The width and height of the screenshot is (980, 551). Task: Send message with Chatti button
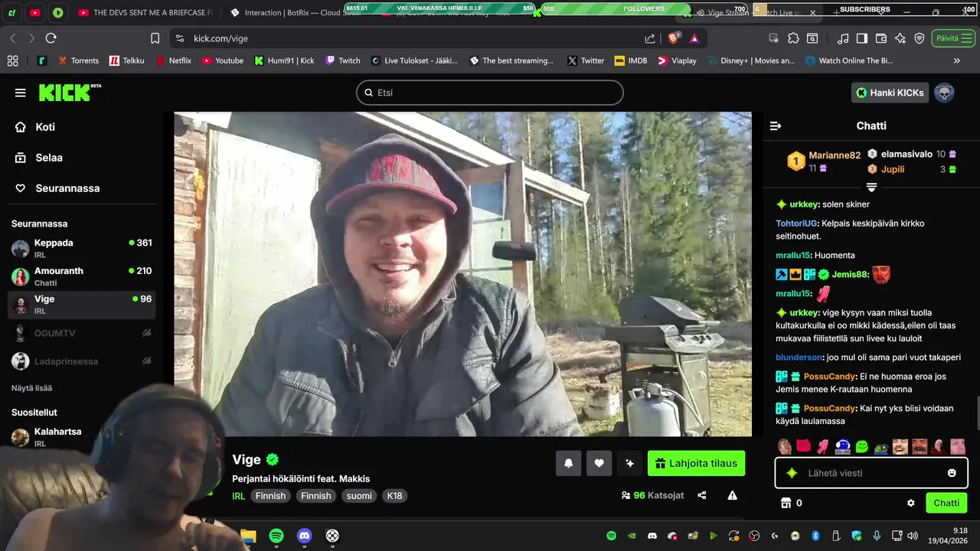point(946,503)
